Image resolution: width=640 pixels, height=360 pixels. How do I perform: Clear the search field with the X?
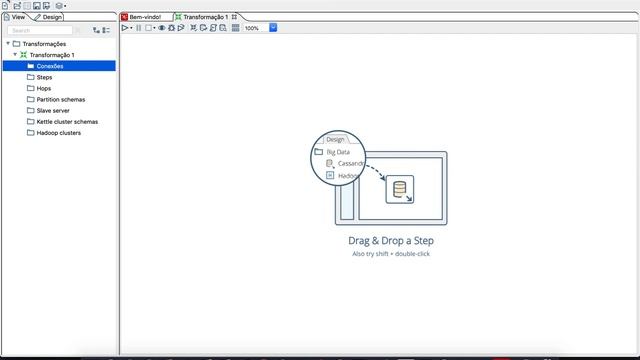point(78,31)
